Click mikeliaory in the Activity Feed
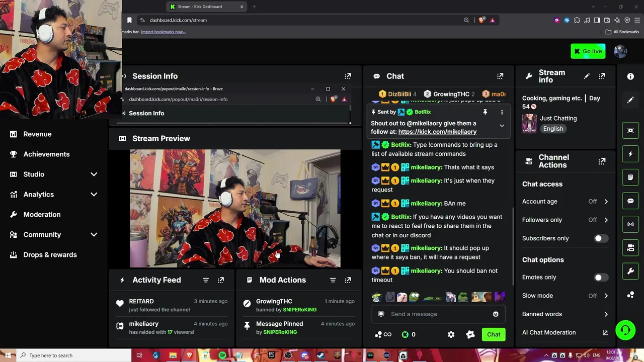The width and height of the screenshot is (644, 362). (x=144, y=324)
